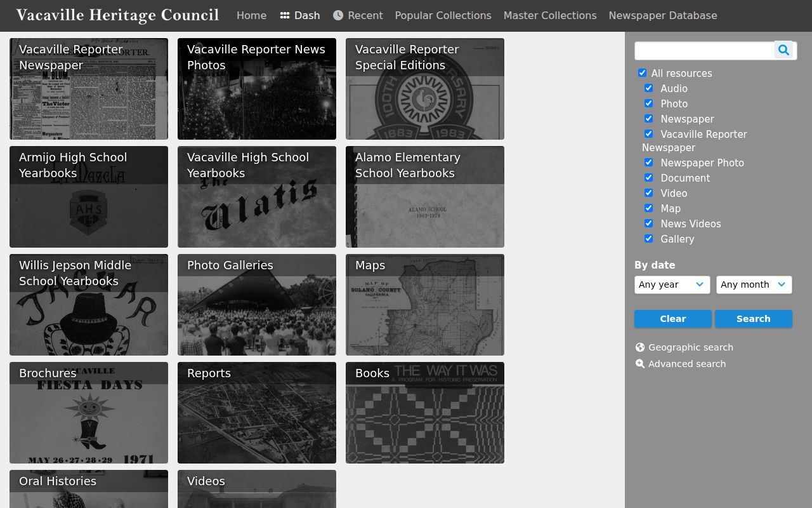Uncheck the Video checkbox
Screen dimensions: 812x508
pos(648,193)
